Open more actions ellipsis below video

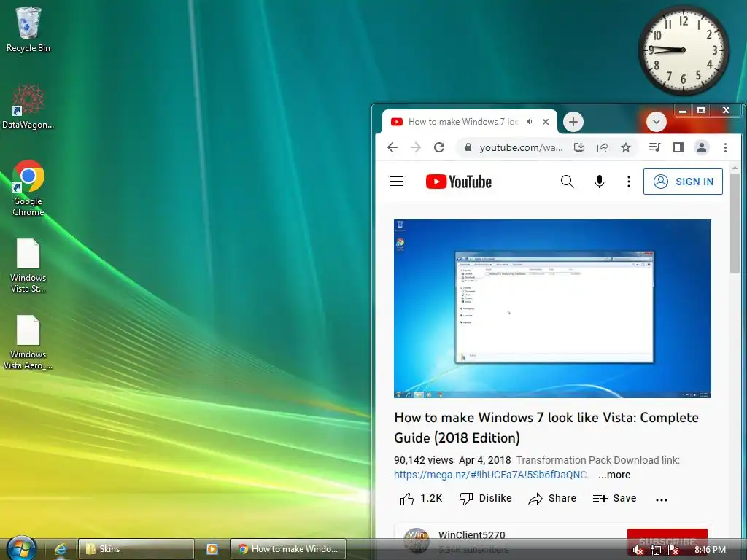tap(661, 499)
